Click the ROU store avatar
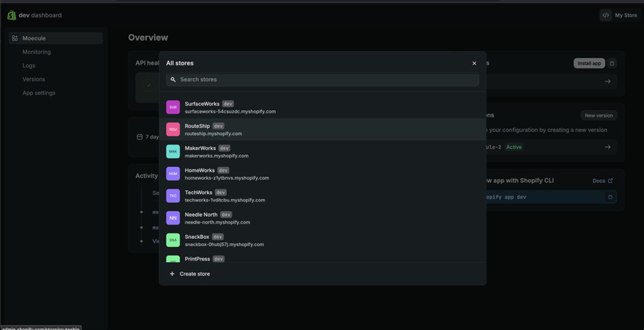The width and height of the screenshot is (644, 330). tap(173, 129)
